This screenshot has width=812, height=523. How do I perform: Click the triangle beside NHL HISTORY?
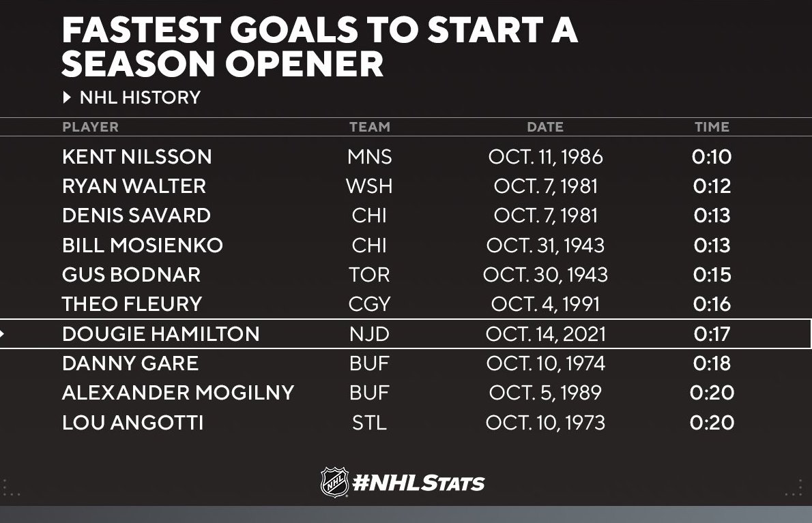click(x=67, y=98)
